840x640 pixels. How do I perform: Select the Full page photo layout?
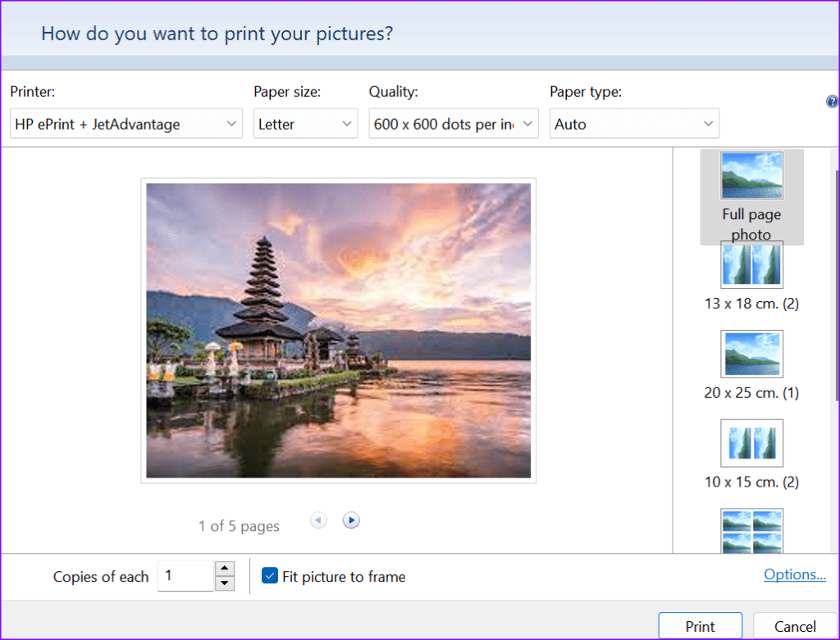[751, 175]
